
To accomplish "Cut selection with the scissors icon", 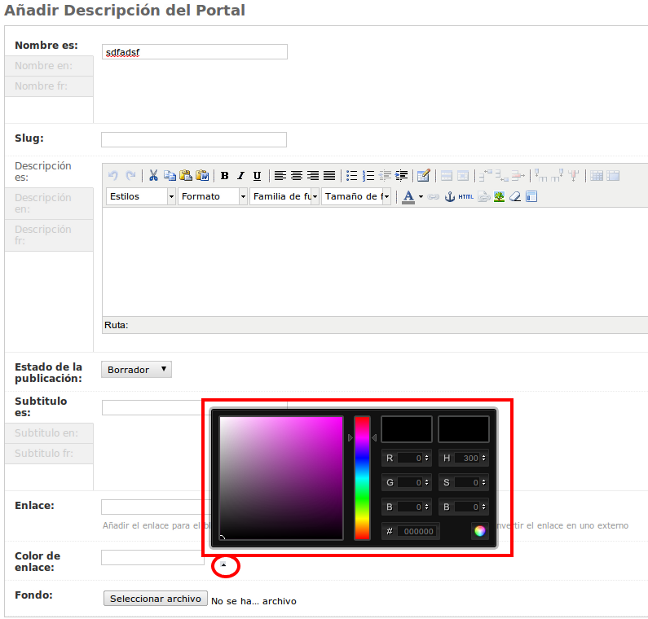I will click(x=153, y=176).
